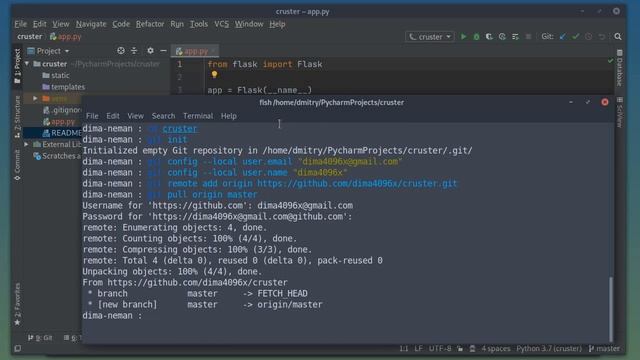Open terminal window's Help menu
This screenshot has width=640, height=360.
(229, 116)
